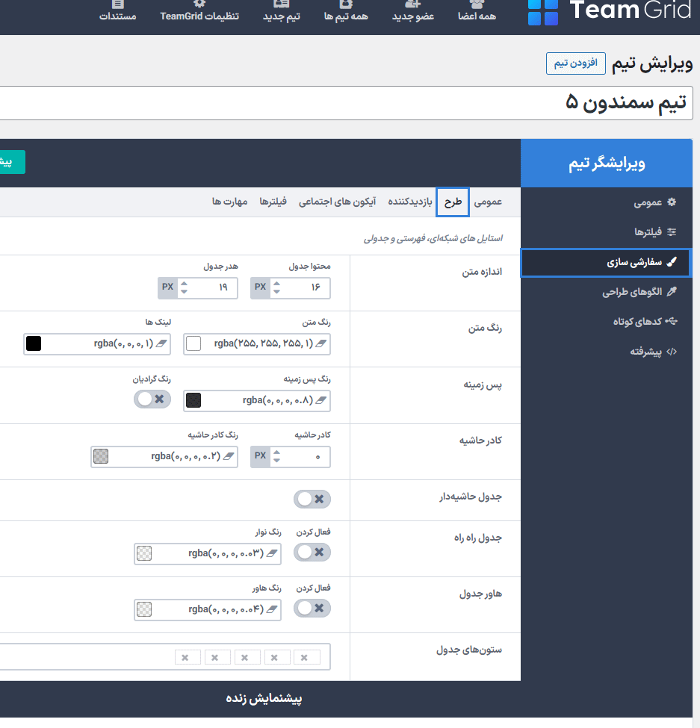Click هدر جدول size stepper arrows
Image resolution: width=700 pixels, height=728 pixels.
185,288
